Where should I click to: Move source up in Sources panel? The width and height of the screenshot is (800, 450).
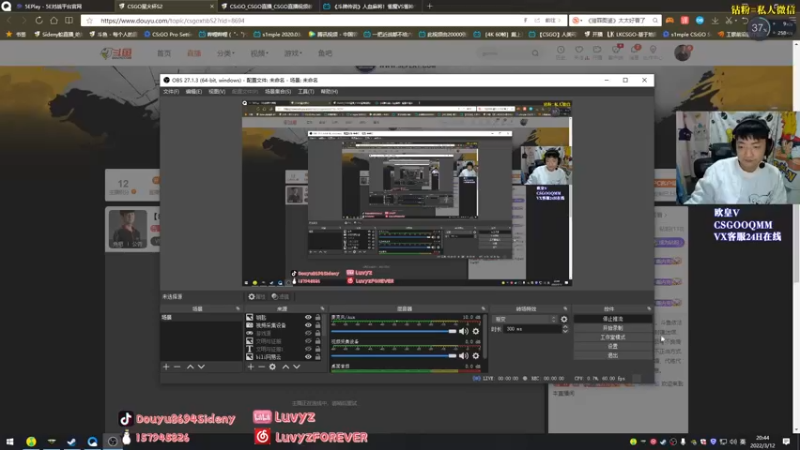click(x=286, y=367)
